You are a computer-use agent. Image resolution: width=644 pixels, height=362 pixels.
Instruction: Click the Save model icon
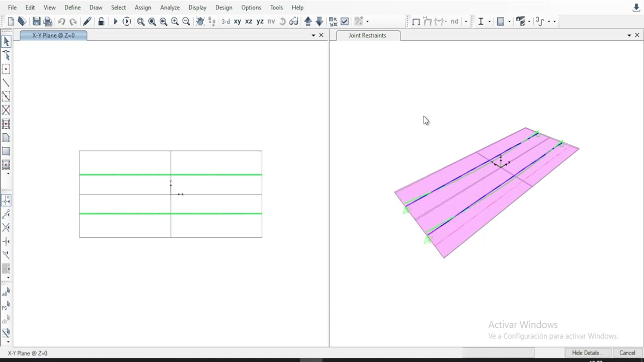click(x=36, y=21)
